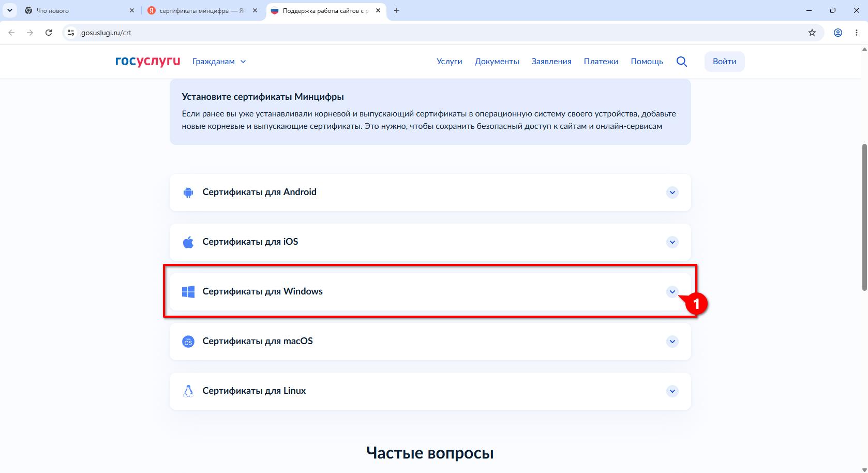
Task: Click the Windows logo icon
Action: (x=188, y=292)
